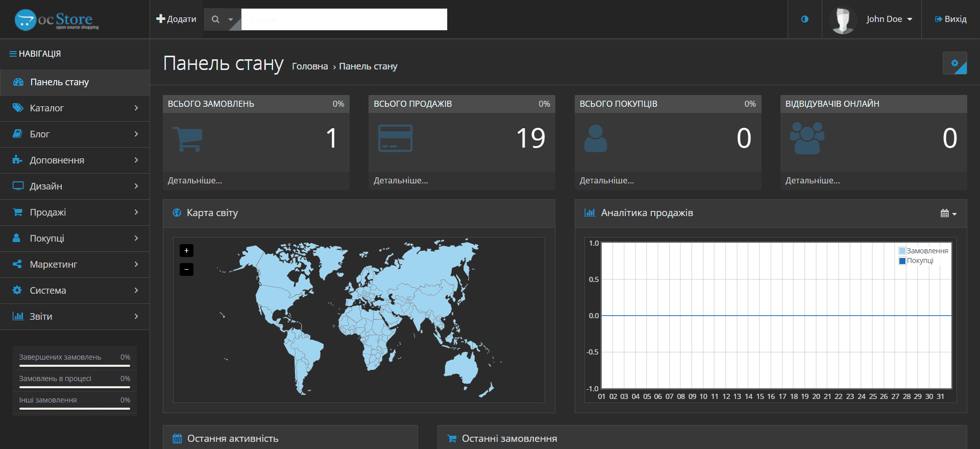Open the dashboard settings gear button
Screen dimensions: 980x449
tap(954, 63)
